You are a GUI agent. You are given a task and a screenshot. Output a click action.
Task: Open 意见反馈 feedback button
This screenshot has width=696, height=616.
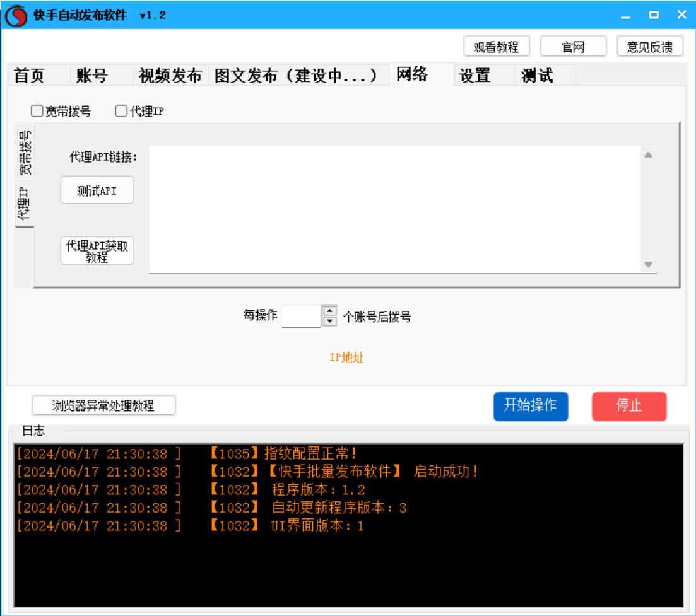point(650,47)
